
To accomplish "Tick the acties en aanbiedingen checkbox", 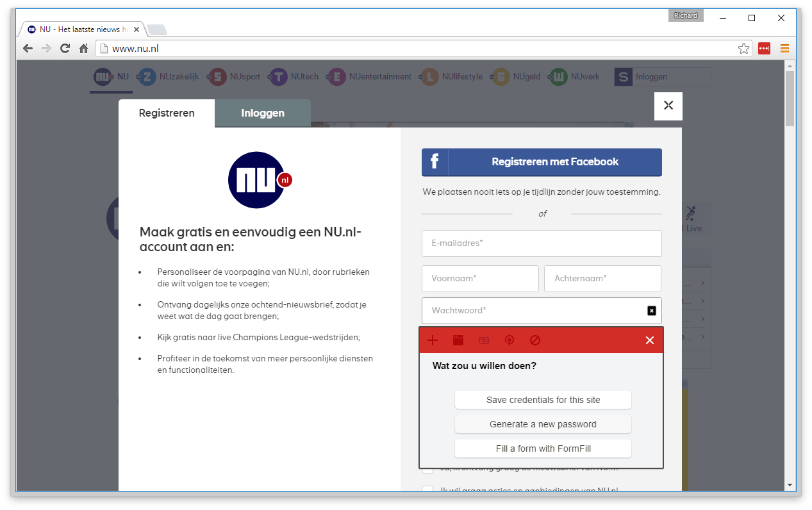I will [x=427, y=490].
